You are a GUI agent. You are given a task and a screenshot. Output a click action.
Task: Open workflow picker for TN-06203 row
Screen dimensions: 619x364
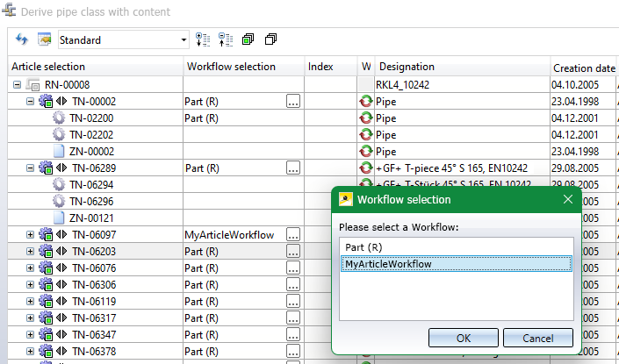(293, 252)
